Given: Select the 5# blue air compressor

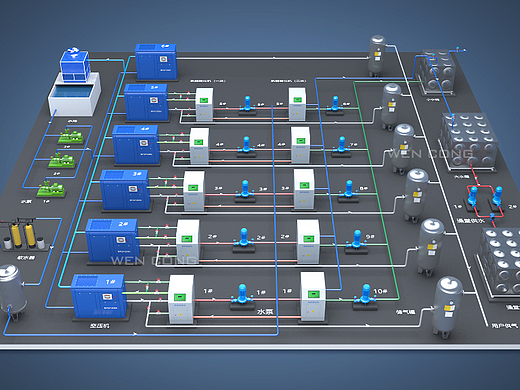Looking at the screenshot, I should pyautogui.click(x=146, y=102).
